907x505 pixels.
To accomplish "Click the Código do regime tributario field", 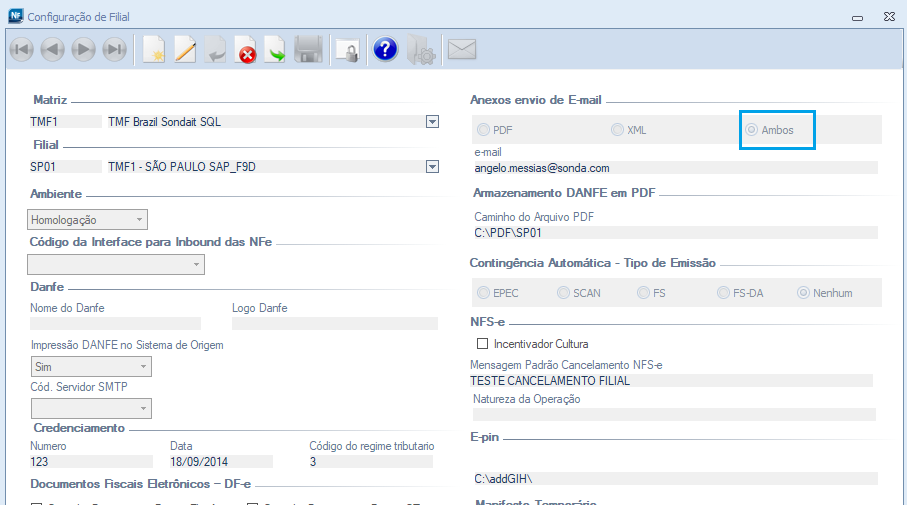I will point(371,462).
